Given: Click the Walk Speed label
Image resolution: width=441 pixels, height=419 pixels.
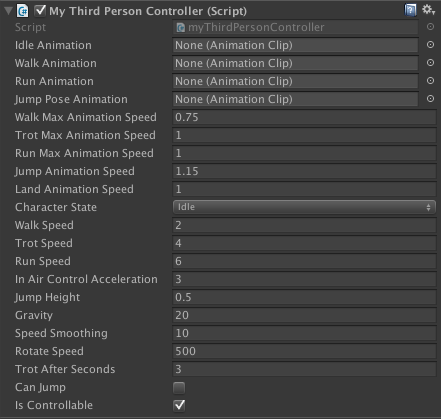Looking at the screenshot, I should click(x=44, y=225).
